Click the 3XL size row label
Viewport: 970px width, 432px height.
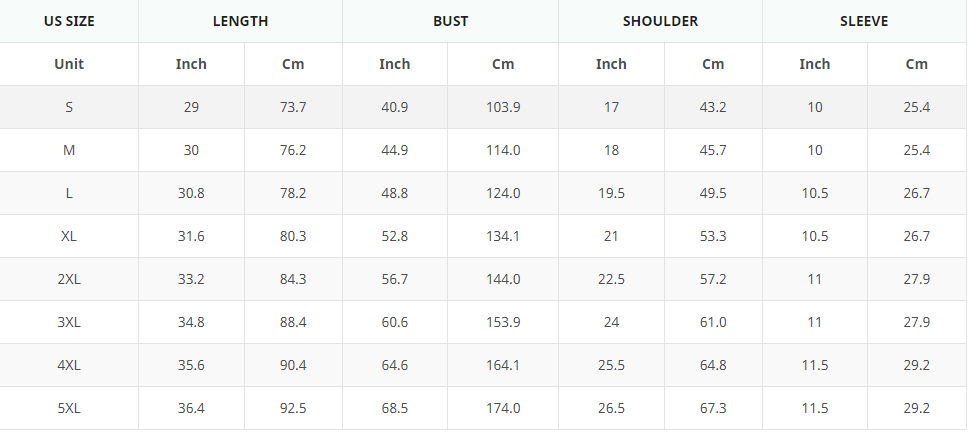tap(69, 322)
